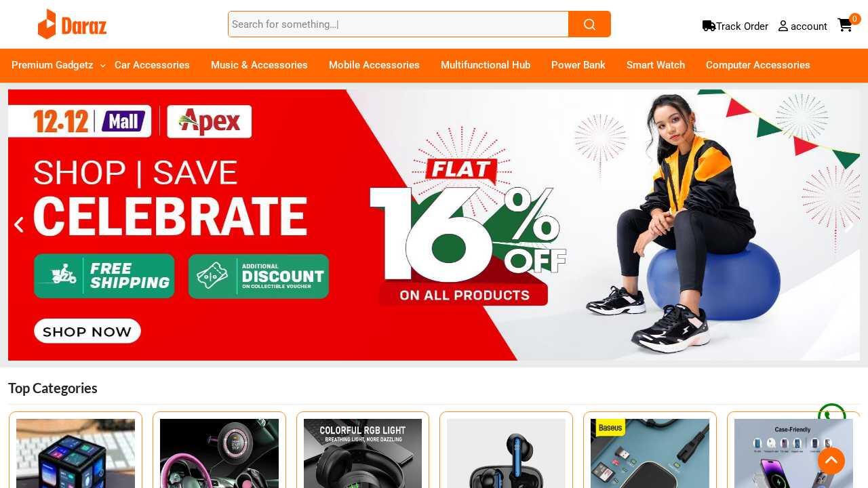
Task: Click the Daraz logo
Action: pos(72,24)
